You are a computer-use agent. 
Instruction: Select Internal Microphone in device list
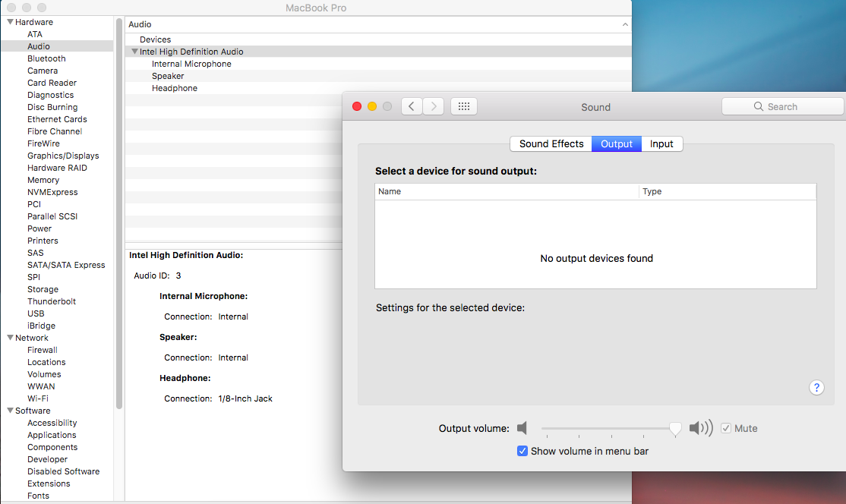[191, 64]
